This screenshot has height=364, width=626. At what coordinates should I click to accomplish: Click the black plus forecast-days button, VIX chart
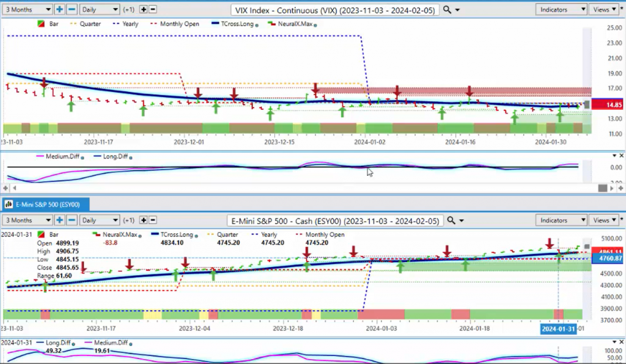pyautogui.click(x=143, y=9)
